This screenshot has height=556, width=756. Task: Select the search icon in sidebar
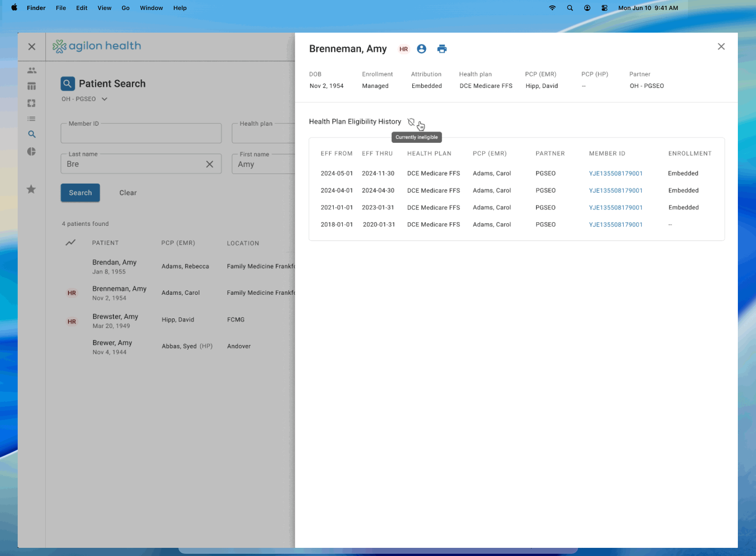point(32,134)
